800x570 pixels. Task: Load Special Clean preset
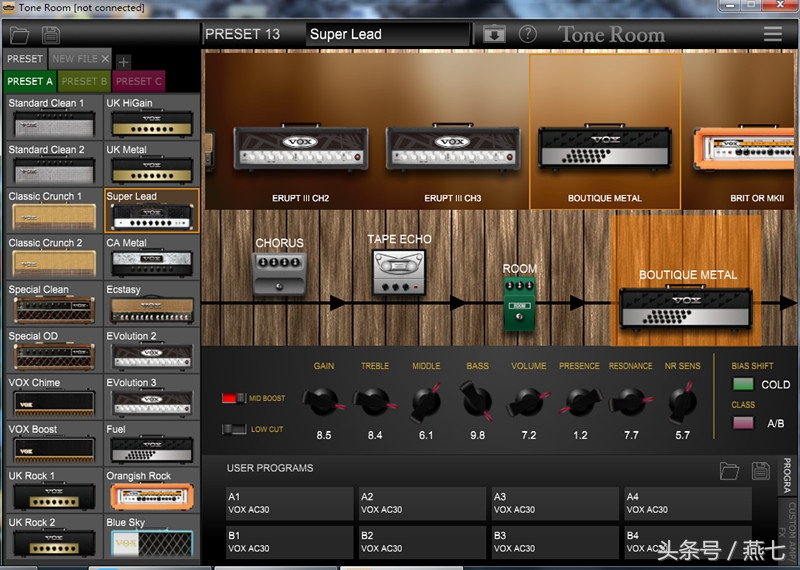(54, 304)
